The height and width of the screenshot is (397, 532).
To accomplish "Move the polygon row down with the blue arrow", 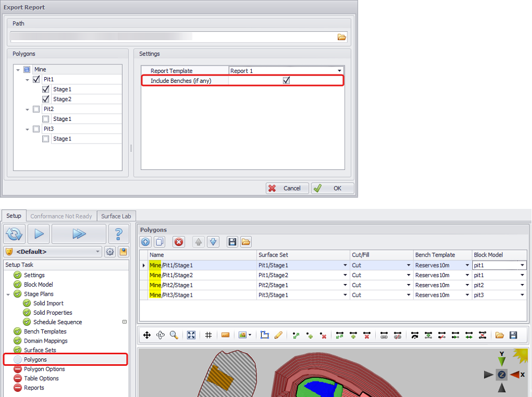I will coord(213,242).
